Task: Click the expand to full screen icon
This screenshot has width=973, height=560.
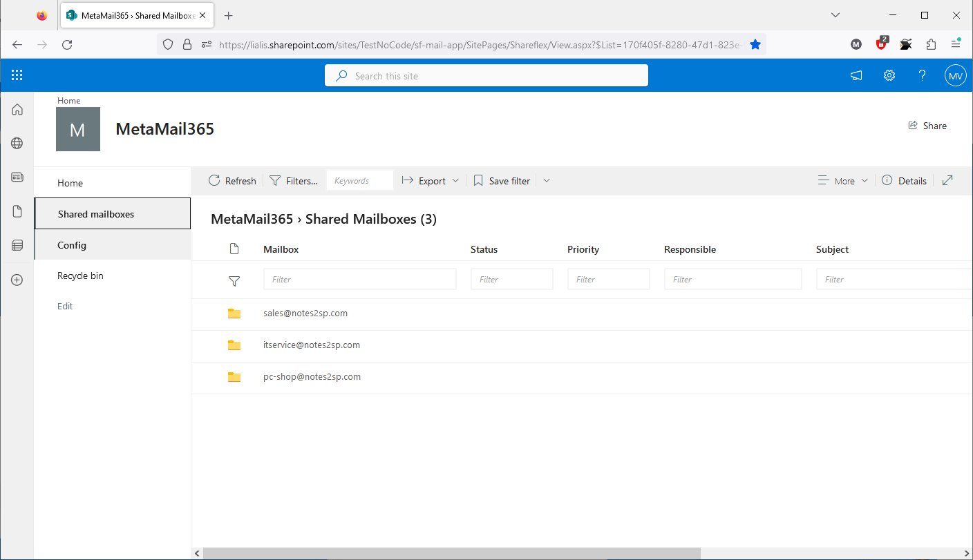Action: 948,180
